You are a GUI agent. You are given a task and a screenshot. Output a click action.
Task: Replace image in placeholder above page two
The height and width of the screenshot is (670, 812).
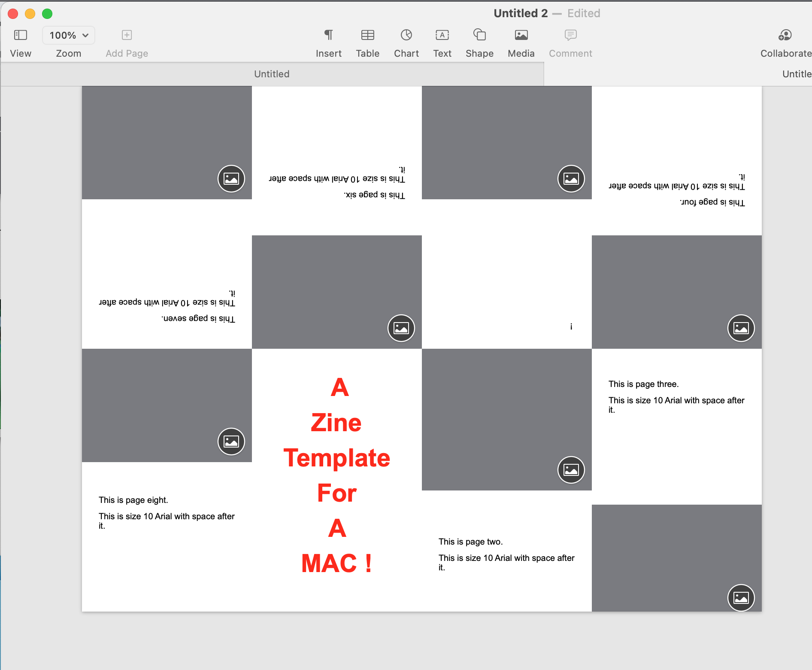point(571,470)
